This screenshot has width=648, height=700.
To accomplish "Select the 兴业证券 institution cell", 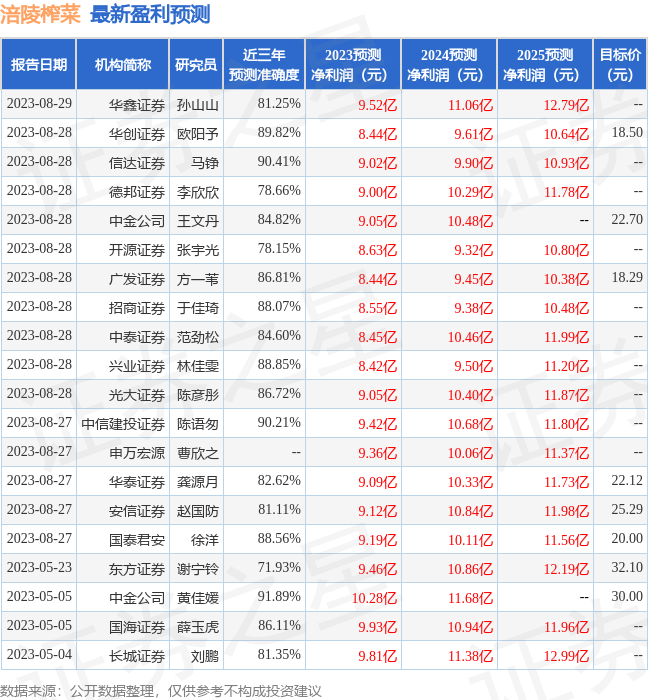I will click(123, 365).
